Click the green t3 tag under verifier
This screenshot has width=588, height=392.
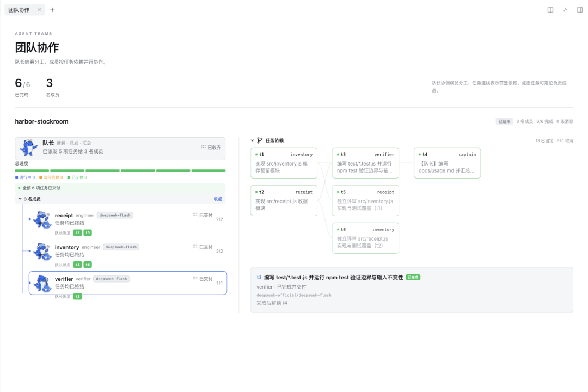(x=77, y=297)
